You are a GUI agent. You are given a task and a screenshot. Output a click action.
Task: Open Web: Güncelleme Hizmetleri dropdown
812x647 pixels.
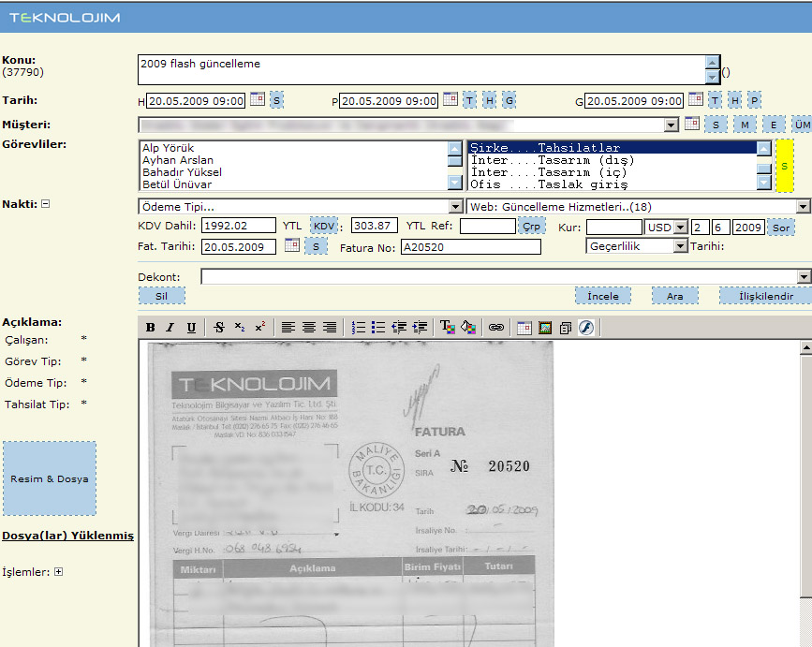[x=804, y=207]
